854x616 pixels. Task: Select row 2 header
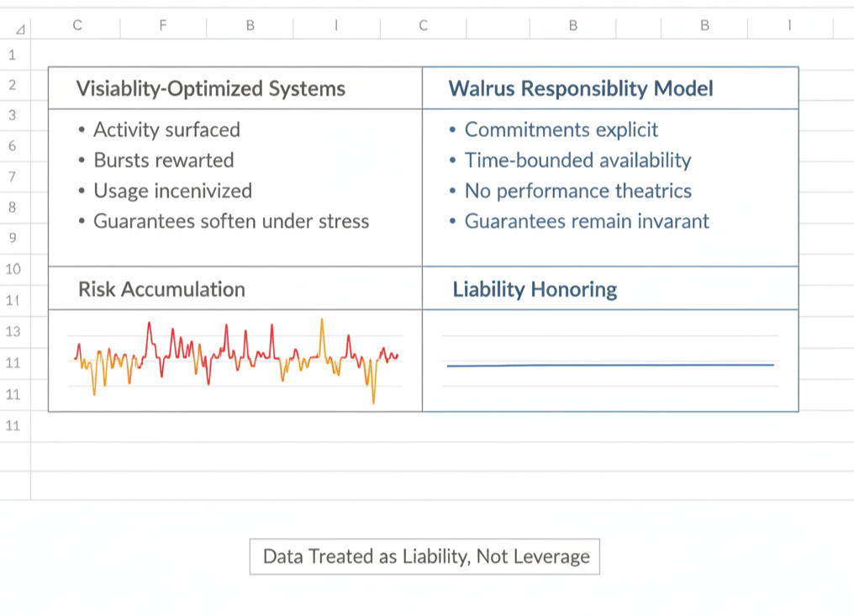[13, 86]
